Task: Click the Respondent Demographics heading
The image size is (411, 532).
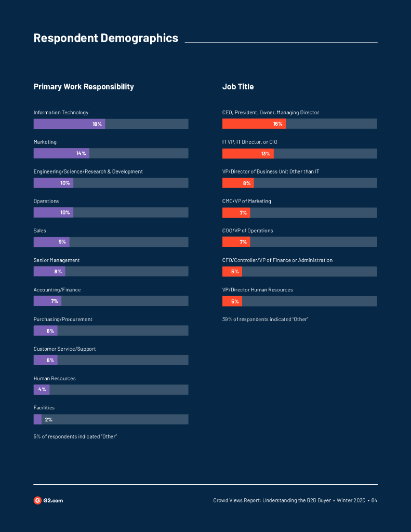Action: 105,38
